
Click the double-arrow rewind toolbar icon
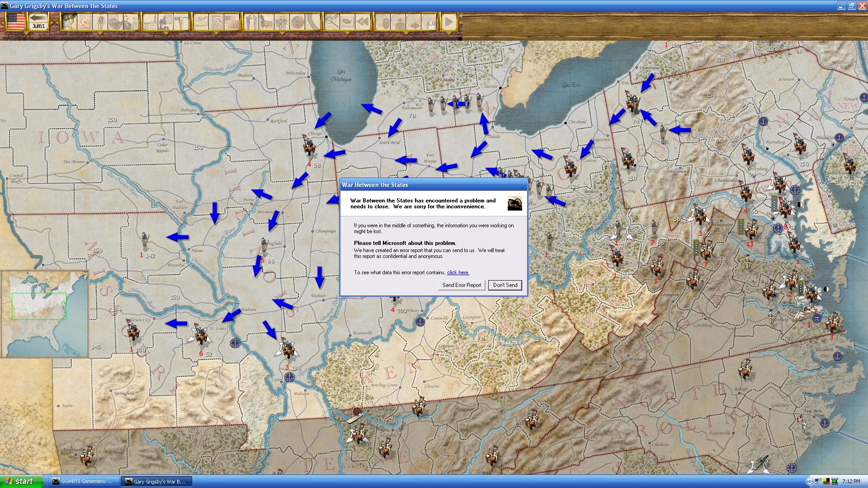[x=363, y=21]
